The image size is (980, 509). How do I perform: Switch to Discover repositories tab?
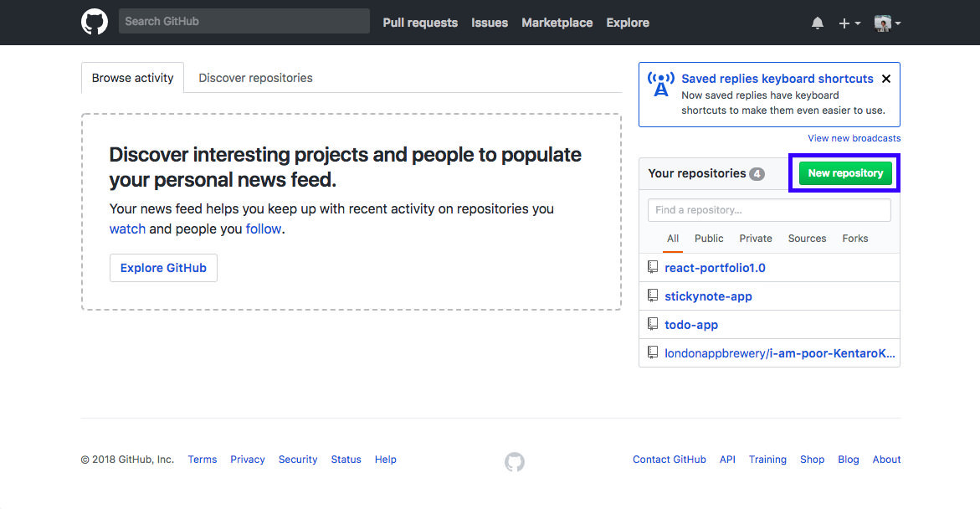255,78
